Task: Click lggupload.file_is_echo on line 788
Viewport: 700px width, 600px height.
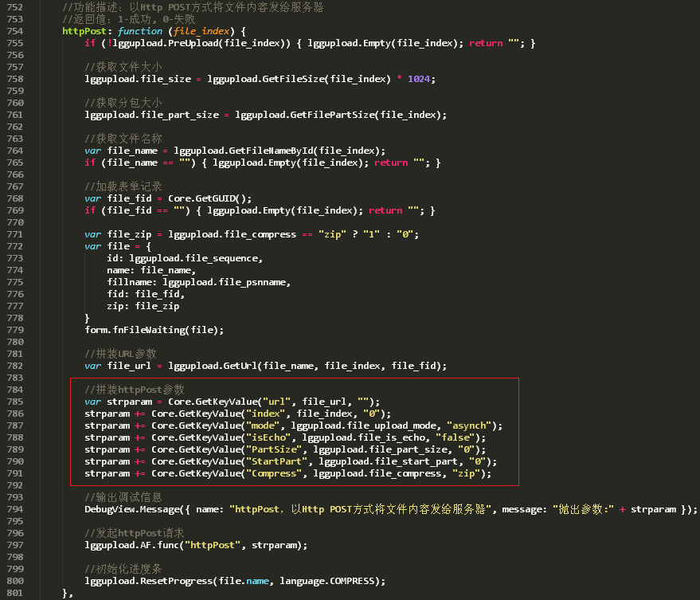Action: pos(363,437)
